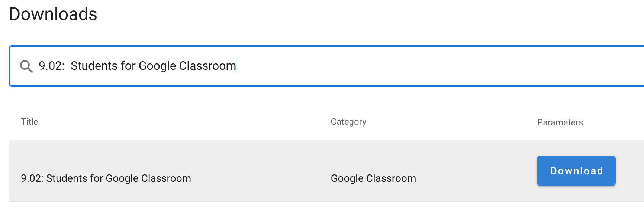Click the magnifying glass search icon

[26, 66]
